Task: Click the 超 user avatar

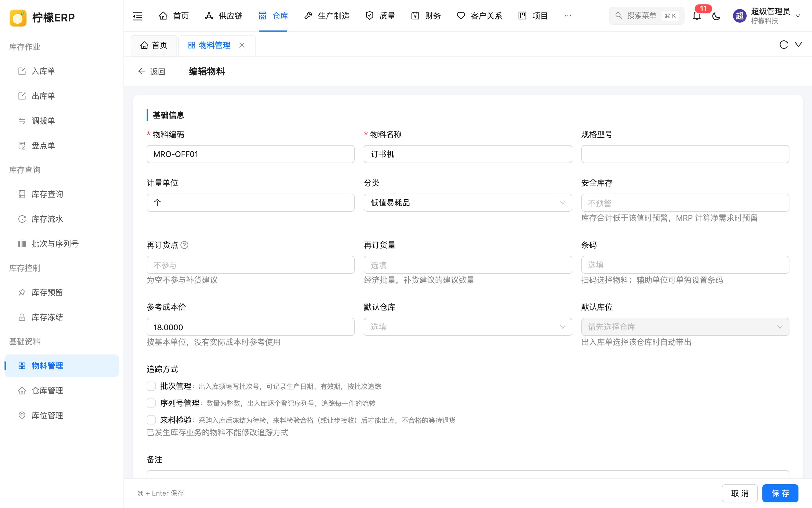Action: coord(740,16)
